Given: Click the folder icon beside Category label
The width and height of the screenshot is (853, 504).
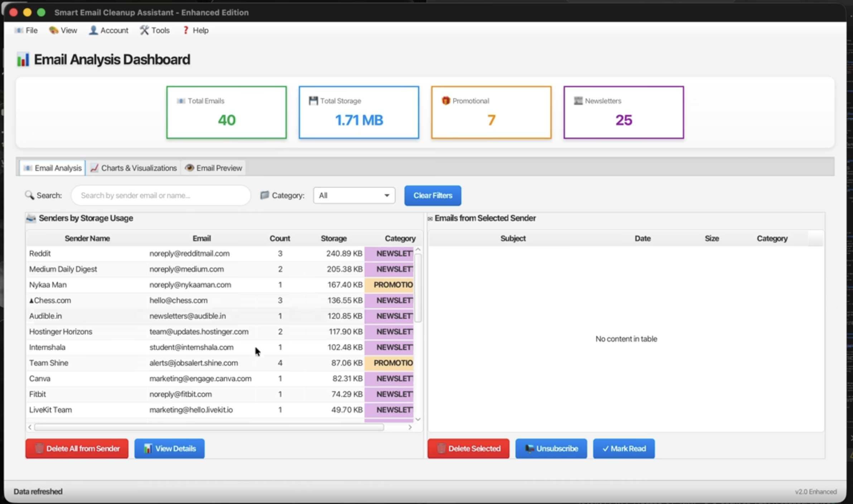Looking at the screenshot, I should pyautogui.click(x=264, y=195).
